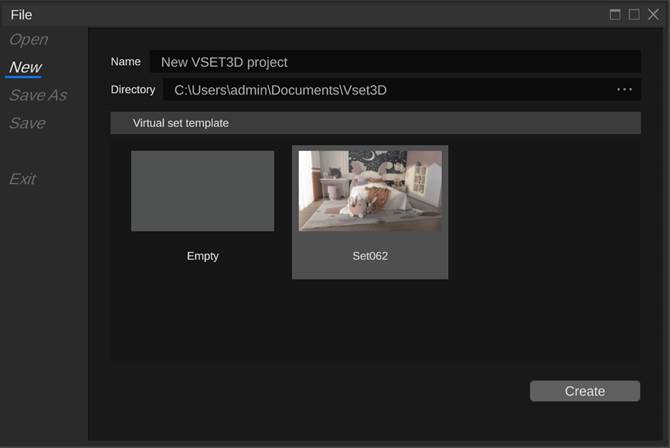Click the project Name input field
This screenshot has height=448, width=670.
click(x=395, y=62)
